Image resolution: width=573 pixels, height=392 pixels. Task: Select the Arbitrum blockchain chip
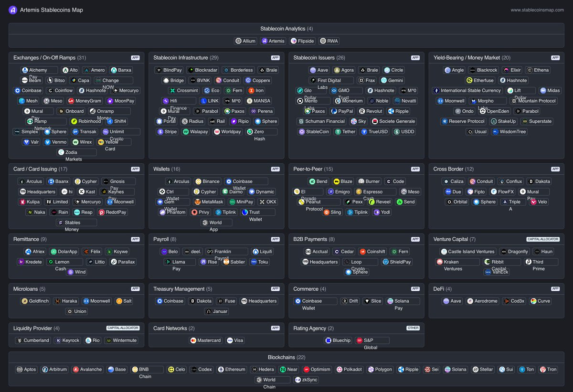55,370
